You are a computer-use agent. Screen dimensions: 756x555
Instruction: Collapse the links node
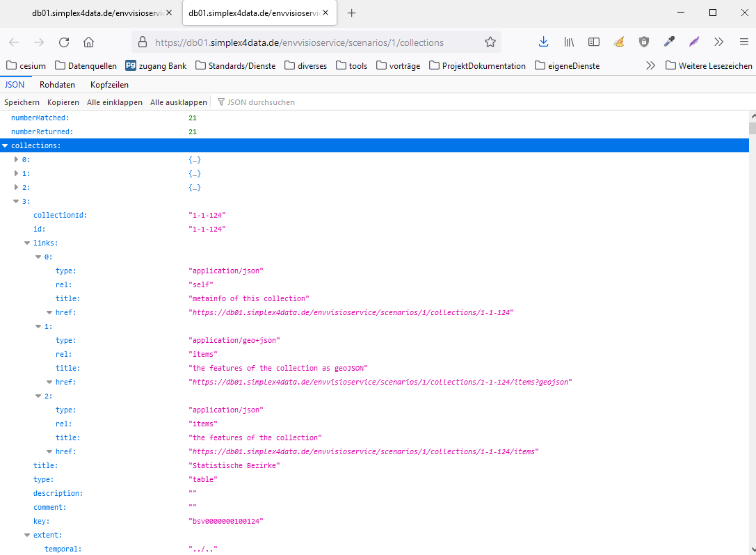[x=27, y=243]
